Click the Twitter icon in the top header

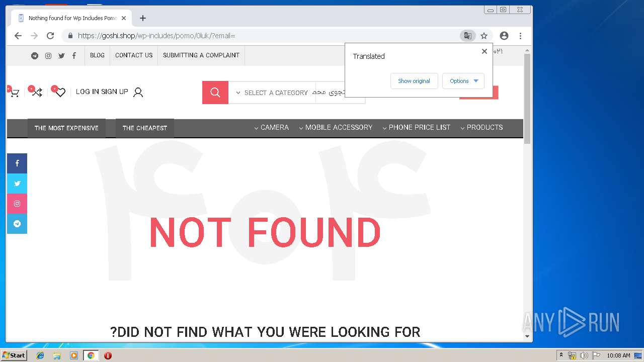(61, 56)
